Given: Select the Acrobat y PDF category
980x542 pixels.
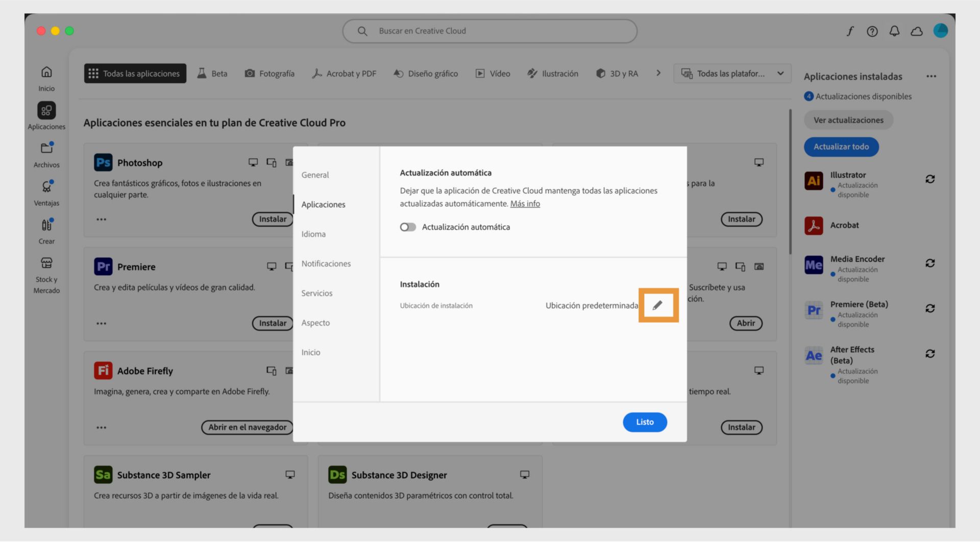Looking at the screenshot, I should click(344, 73).
